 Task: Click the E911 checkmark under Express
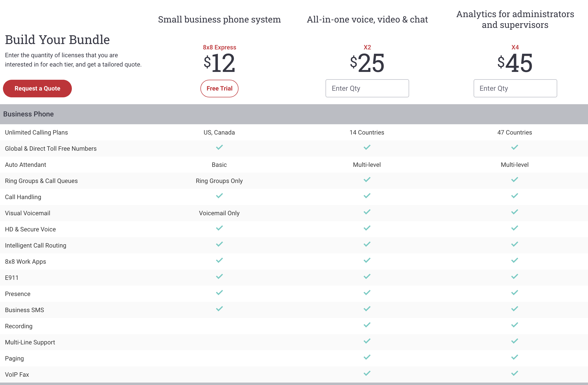coord(219,276)
